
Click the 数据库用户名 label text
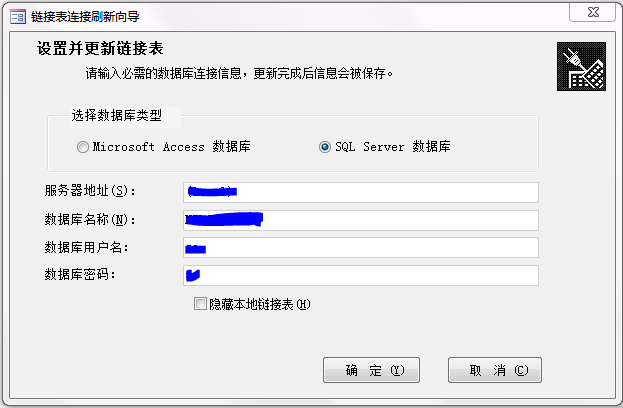pyautogui.click(x=86, y=248)
